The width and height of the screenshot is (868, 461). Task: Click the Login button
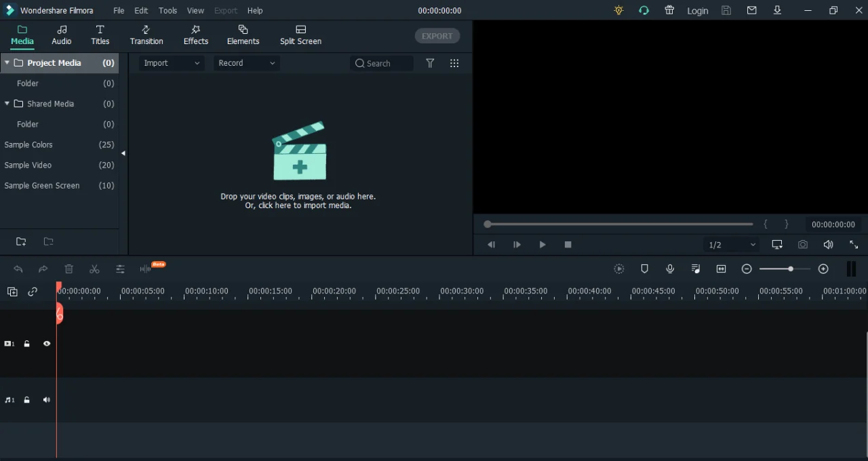click(x=697, y=10)
